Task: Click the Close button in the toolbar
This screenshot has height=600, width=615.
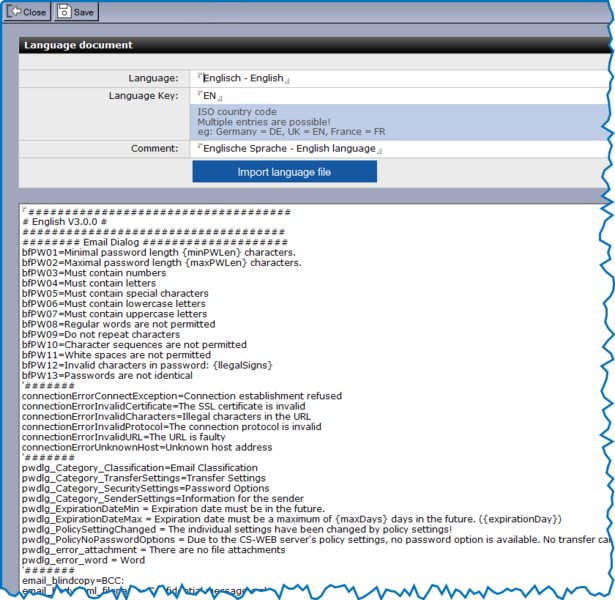Action: (x=27, y=12)
